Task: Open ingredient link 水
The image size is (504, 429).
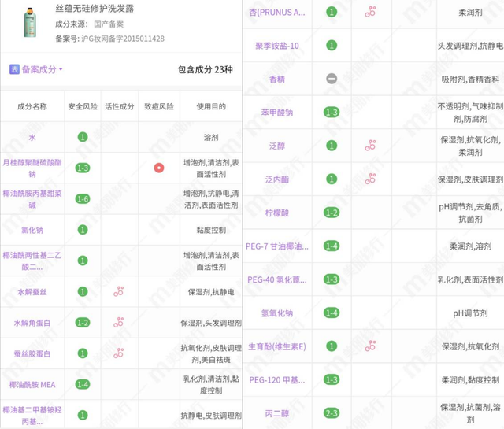Action: (x=32, y=138)
